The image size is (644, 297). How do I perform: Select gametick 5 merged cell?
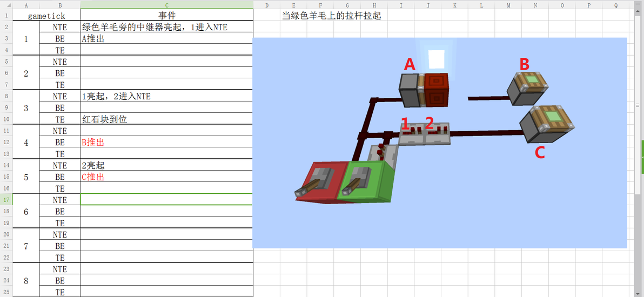tap(26, 177)
